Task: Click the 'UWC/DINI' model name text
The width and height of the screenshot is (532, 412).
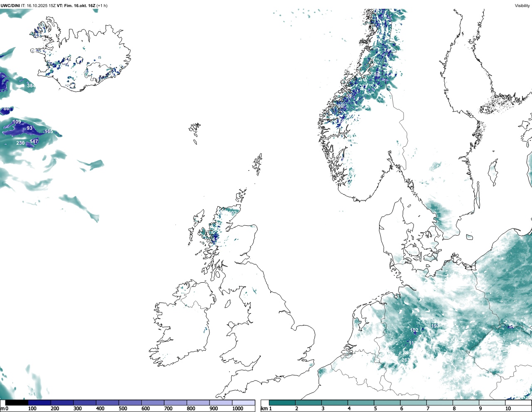Action: pos(10,5)
